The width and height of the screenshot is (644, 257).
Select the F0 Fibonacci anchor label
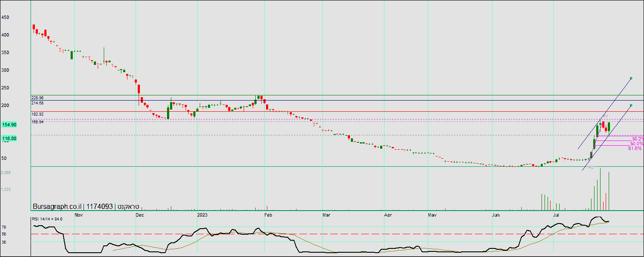tap(591, 167)
